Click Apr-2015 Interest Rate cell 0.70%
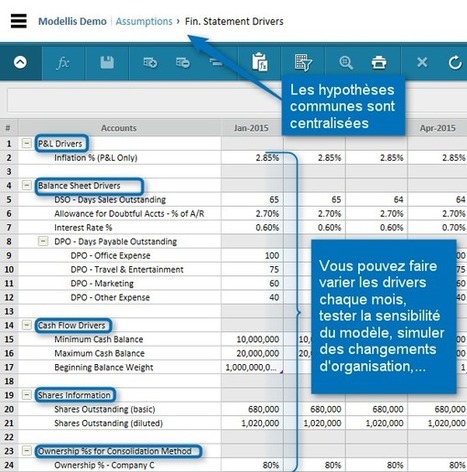Screen dimensions: 467x472 pos(437,228)
